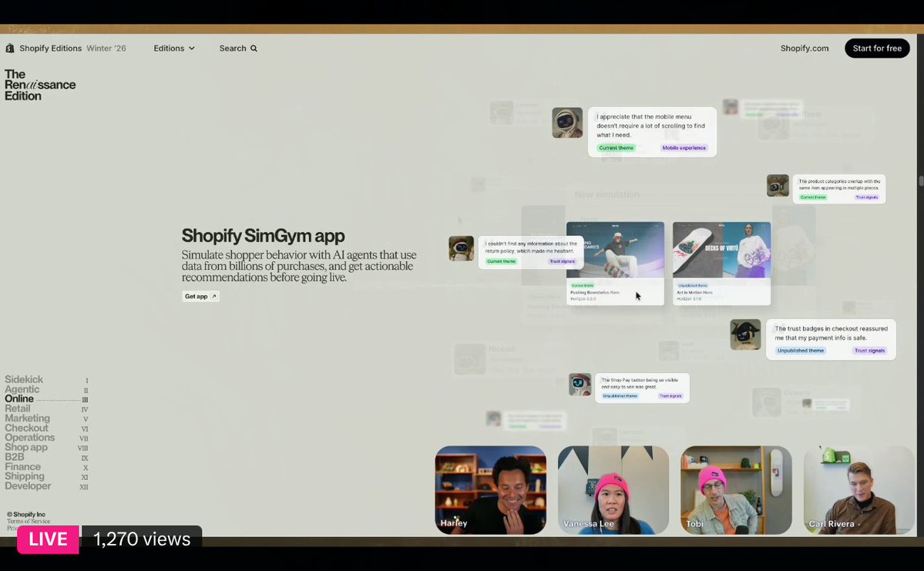Click Tobi's video tile
924x571 pixels.
coord(736,490)
